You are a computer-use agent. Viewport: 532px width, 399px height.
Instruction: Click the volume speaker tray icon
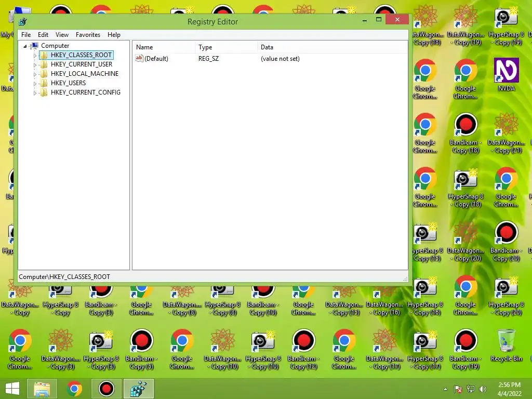[483, 389]
